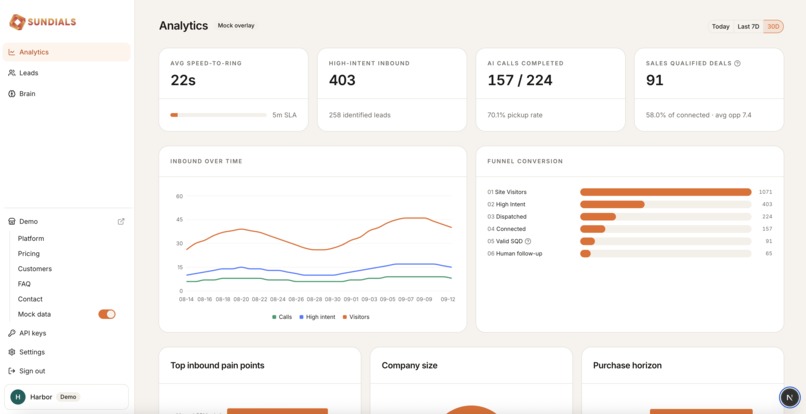The height and width of the screenshot is (414, 806).
Task: Click the Inbound Over Time heading
Action: [206, 161]
